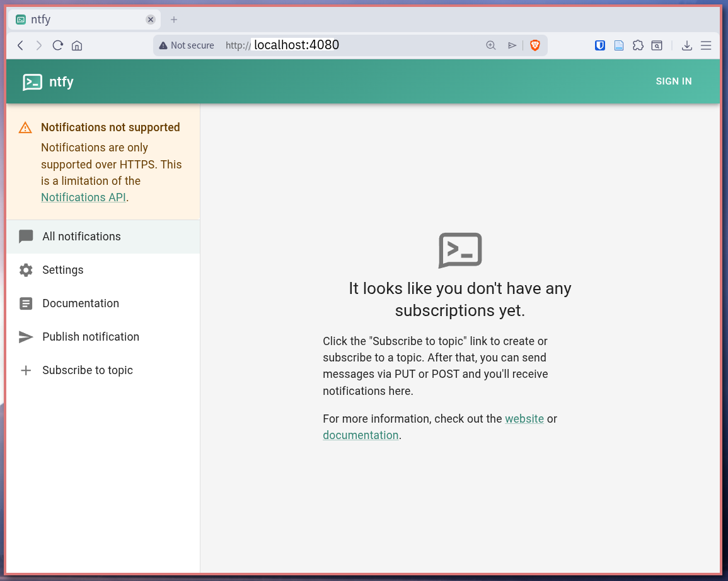728x581 pixels.
Task: Click the uBlock Origin extension icon
Action: click(x=599, y=45)
